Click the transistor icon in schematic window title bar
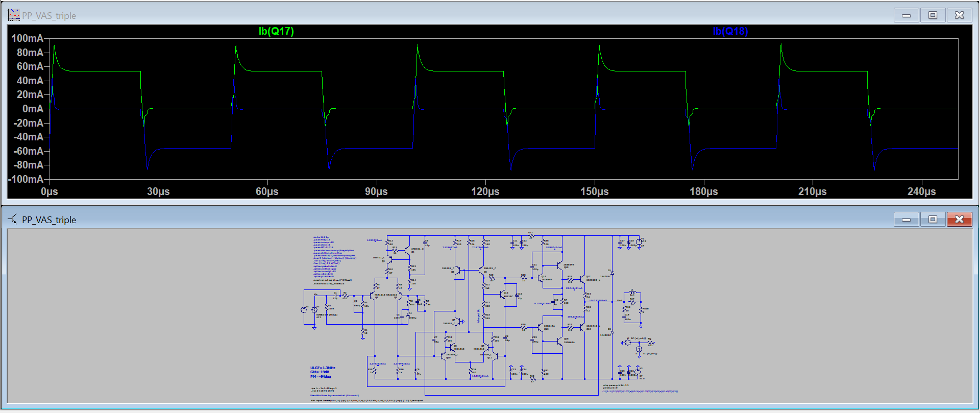980x413 pixels. (x=13, y=219)
